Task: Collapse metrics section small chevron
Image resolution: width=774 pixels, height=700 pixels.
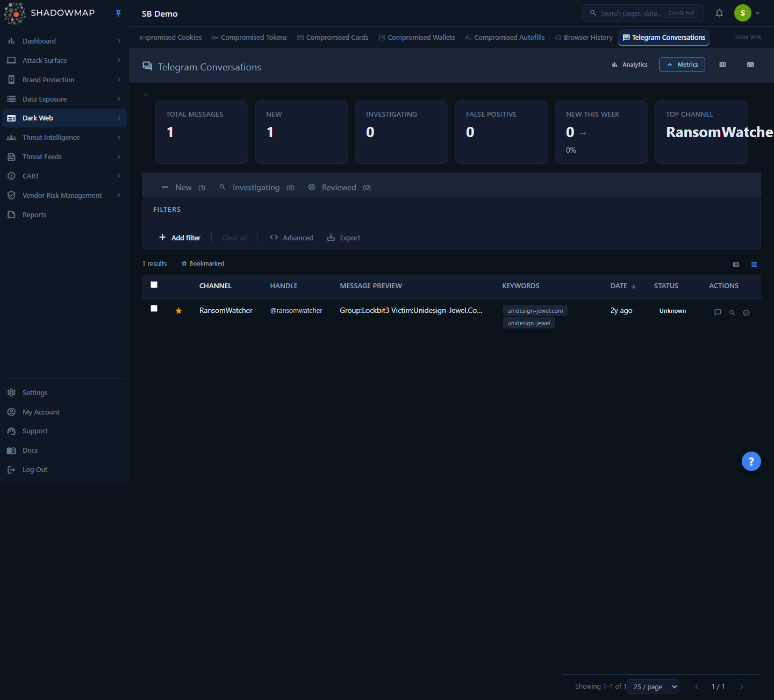Action: pyautogui.click(x=146, y=95)
